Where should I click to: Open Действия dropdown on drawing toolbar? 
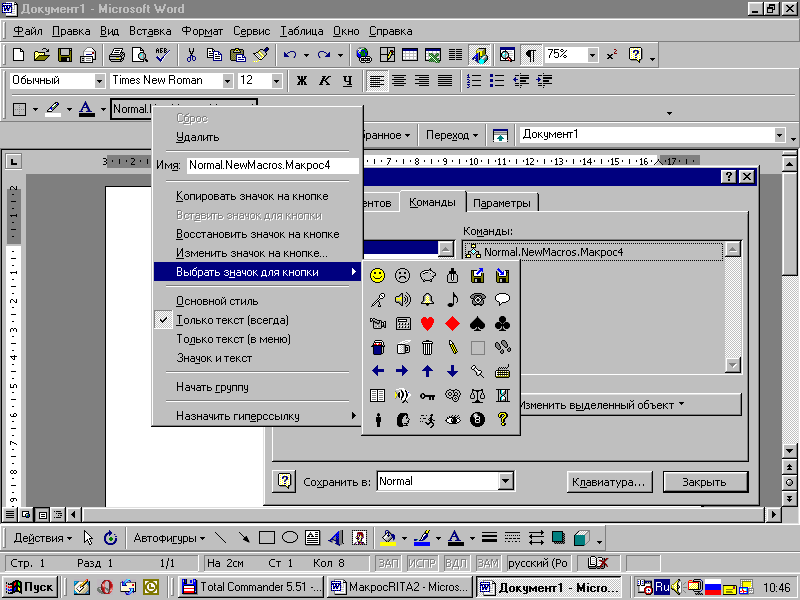coord(43,538)
